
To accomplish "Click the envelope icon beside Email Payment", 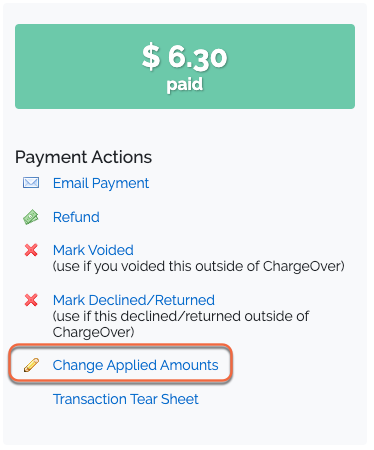I will [31, 183].
